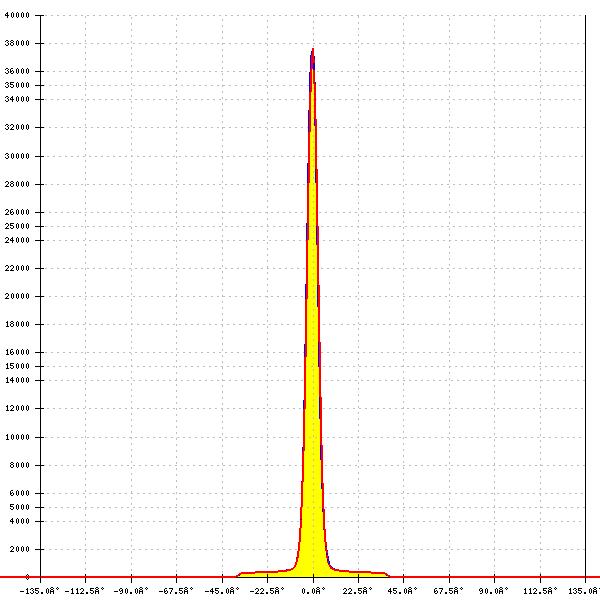Click the 6000 y-axis value
The width and height of the screenshot is (600, 600).
tap(19, 493)
